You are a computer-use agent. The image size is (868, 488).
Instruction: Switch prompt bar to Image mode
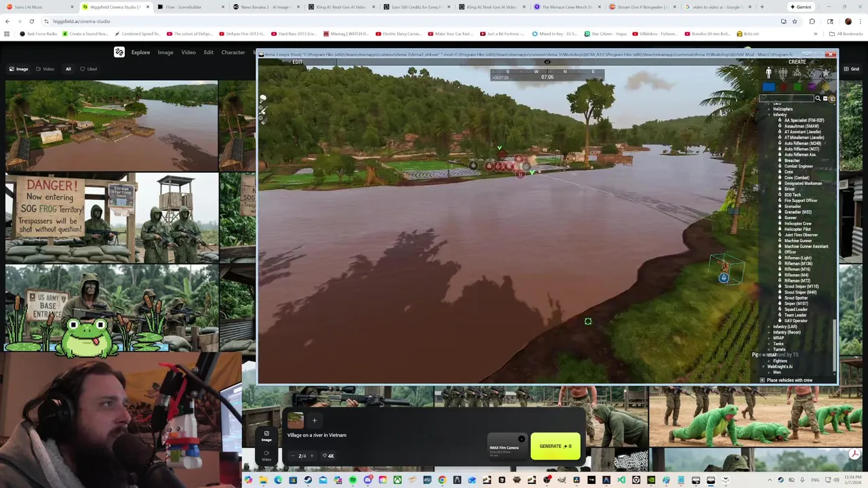coord(267,436)
